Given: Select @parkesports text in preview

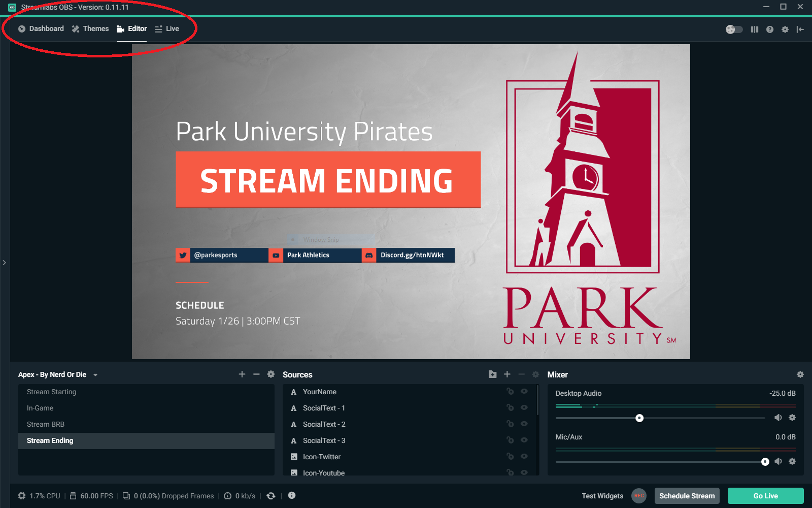Looking at the screenshot, I should pos(216,255).
